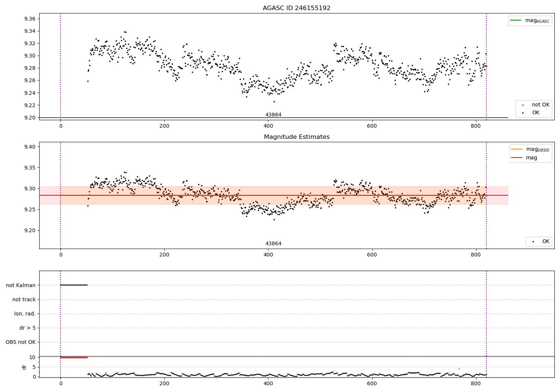Click the 'OBS not OK' axis label

[x=21, y=342]
